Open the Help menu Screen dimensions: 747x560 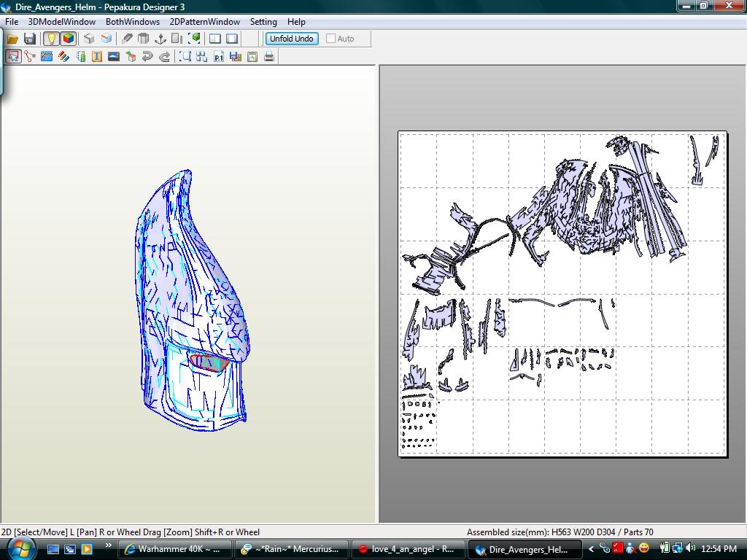(x=296, y=22)
